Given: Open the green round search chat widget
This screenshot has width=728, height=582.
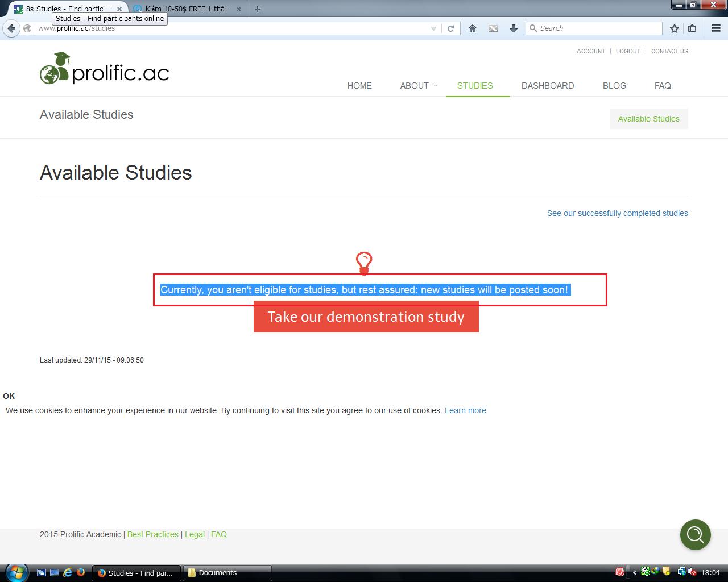Looking at the screenshot, I should coord(696,535).
